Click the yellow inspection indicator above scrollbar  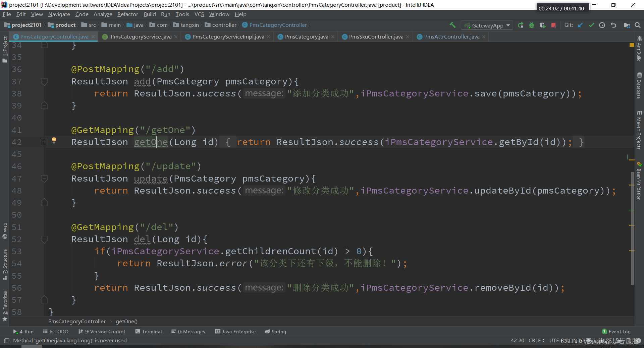632,45
